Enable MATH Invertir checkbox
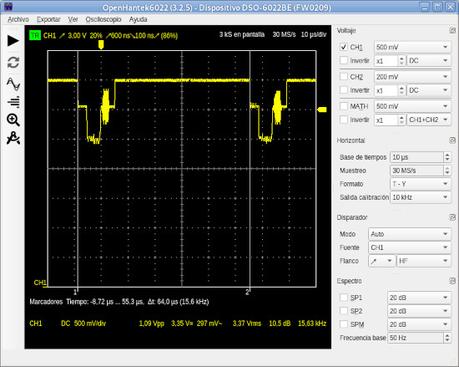This screenshot has width=459, height=367. 344,119
